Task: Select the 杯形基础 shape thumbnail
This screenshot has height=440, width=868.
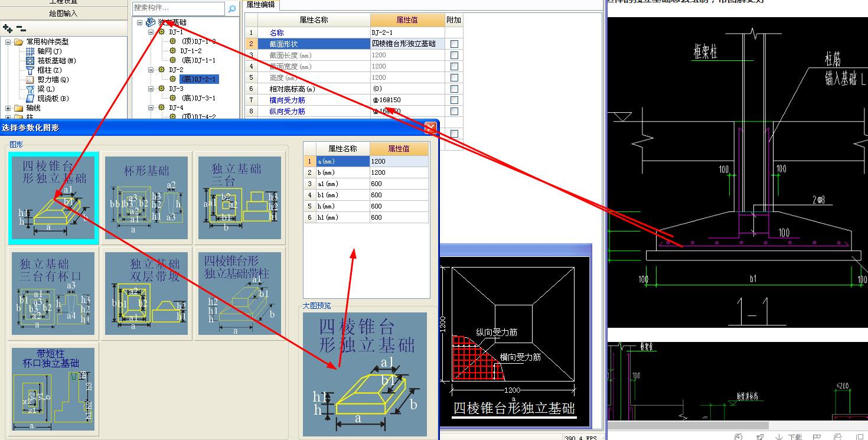Action: (x=146, y=198)
